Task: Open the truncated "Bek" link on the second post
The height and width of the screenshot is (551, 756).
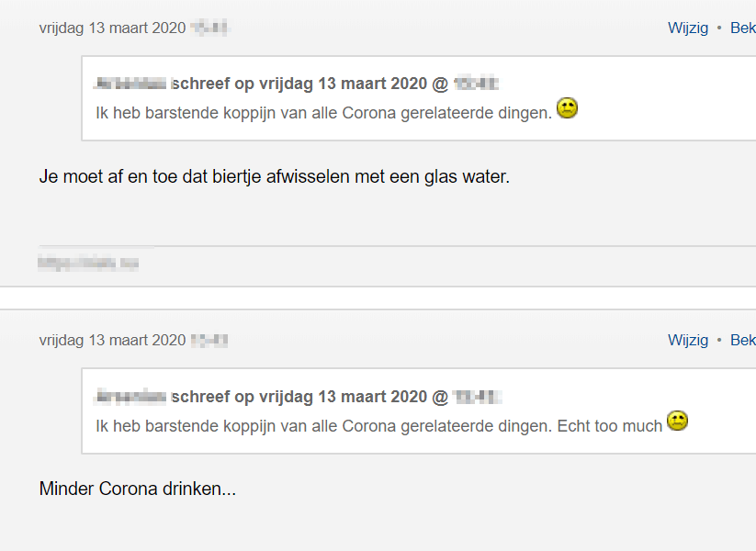Action: pos(742,340)
